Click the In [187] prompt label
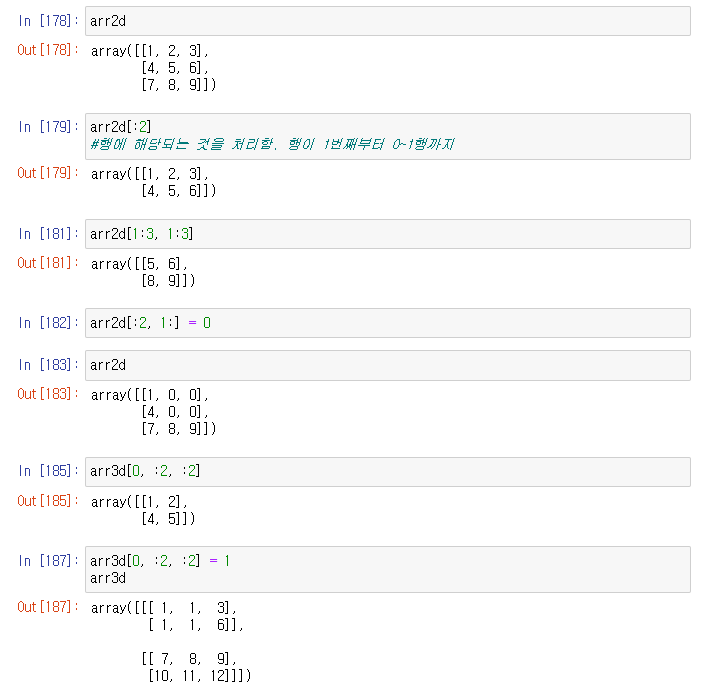The height and width of the screenshot is (685, 703). tap(48, 561)
